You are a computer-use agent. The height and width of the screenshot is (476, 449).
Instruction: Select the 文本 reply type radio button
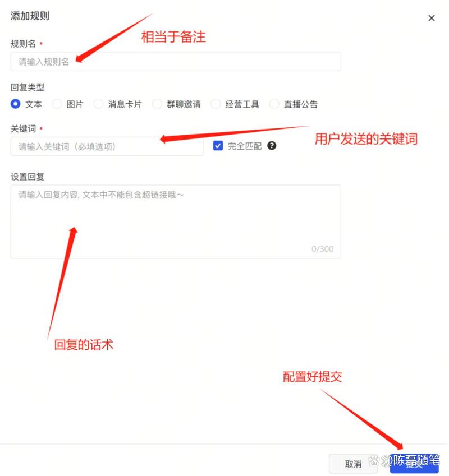click(x=16, y=104)
